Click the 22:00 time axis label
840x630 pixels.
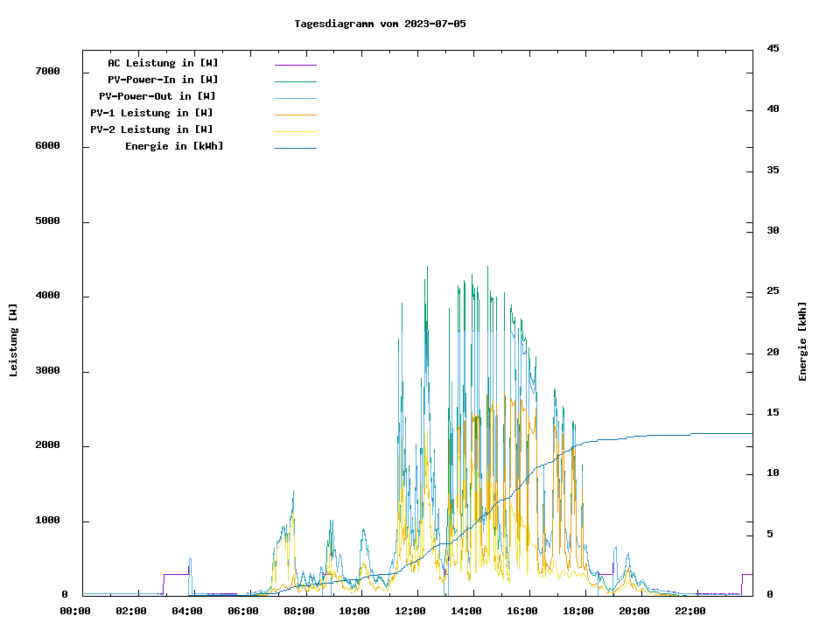(x=690, y=611)
